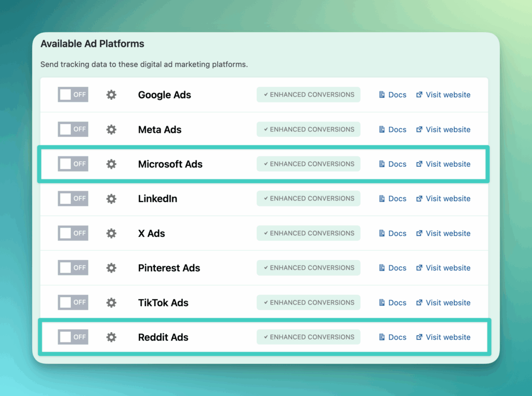The image size is (532, 396).
Task: Select the X Ads platform name
Action: (151, 233)
